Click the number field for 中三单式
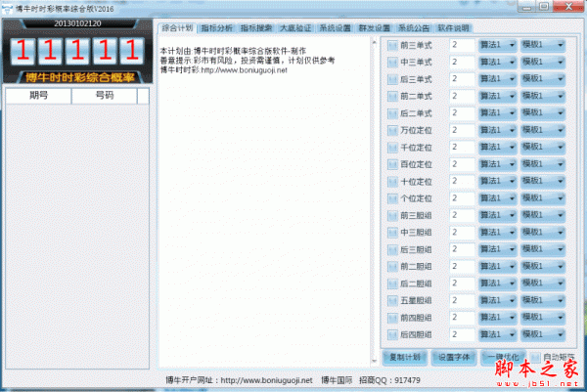587x392 pixels. [462, 63]
